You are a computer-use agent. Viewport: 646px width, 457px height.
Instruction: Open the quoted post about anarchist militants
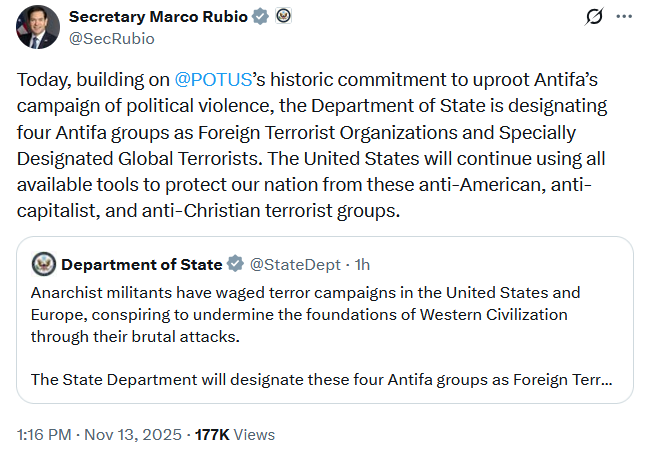pyautogui.click(x=325, y=320)
